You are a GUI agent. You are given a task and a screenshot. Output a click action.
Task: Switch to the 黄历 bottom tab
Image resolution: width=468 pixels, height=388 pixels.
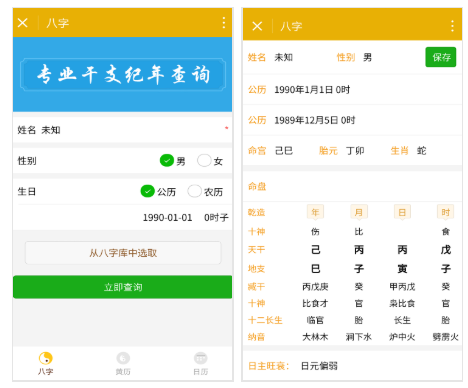(123, 364)
